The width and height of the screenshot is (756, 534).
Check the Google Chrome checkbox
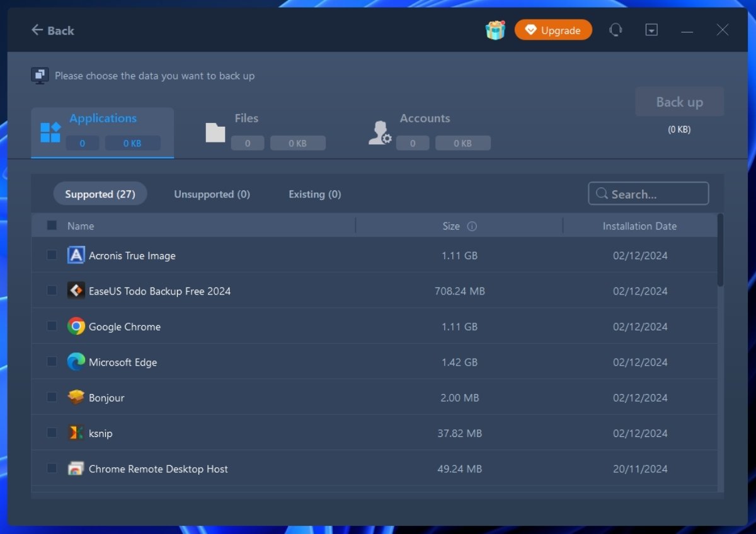coord(52,326)
